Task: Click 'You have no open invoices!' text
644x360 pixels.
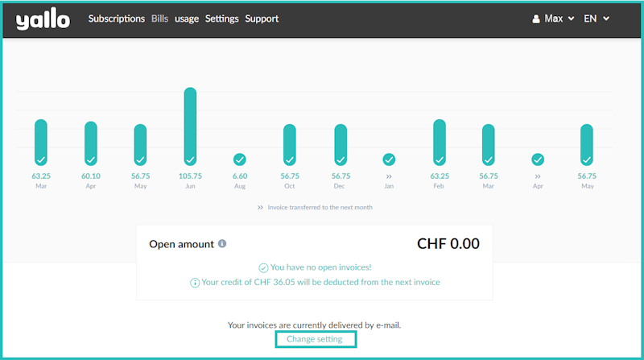Action: point(320,267)
